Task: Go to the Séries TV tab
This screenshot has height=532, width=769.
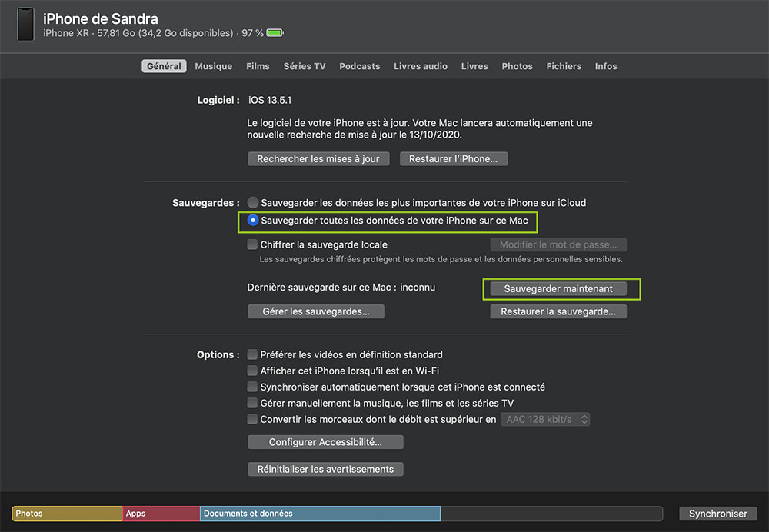Action: coord(305,66)
